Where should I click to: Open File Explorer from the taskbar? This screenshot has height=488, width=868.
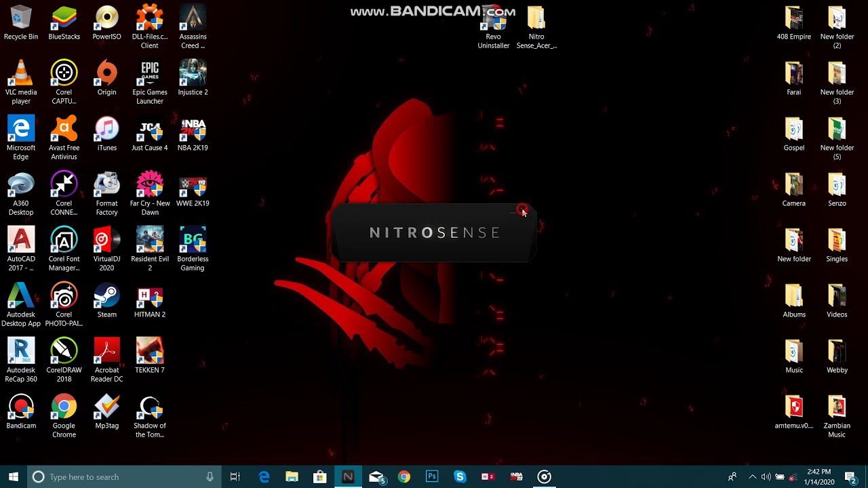point(292,476)
